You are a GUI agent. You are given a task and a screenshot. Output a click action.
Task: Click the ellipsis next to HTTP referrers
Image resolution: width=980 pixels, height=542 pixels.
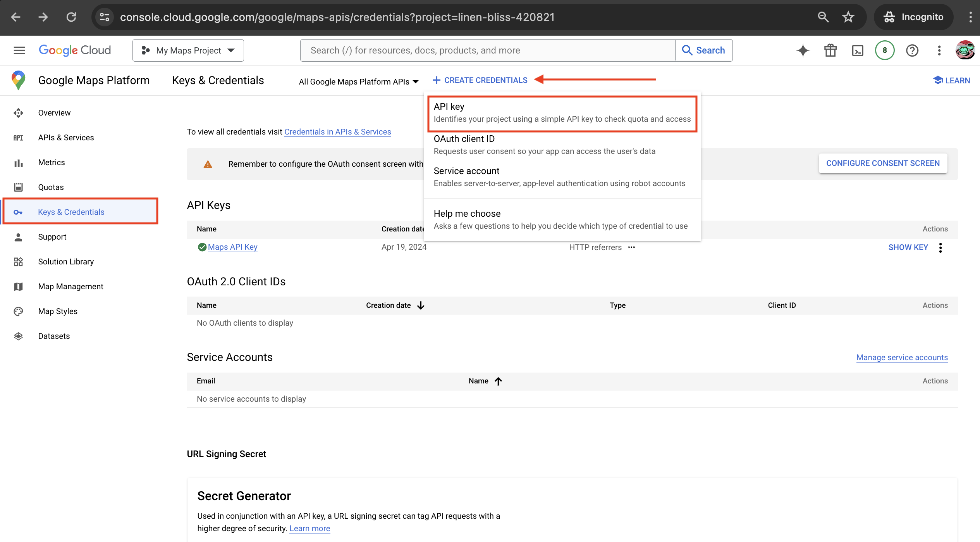[631, 247]
